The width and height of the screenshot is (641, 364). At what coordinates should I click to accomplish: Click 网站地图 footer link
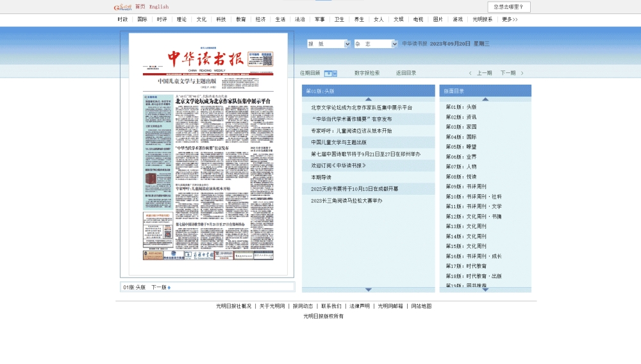coord(421,306)
